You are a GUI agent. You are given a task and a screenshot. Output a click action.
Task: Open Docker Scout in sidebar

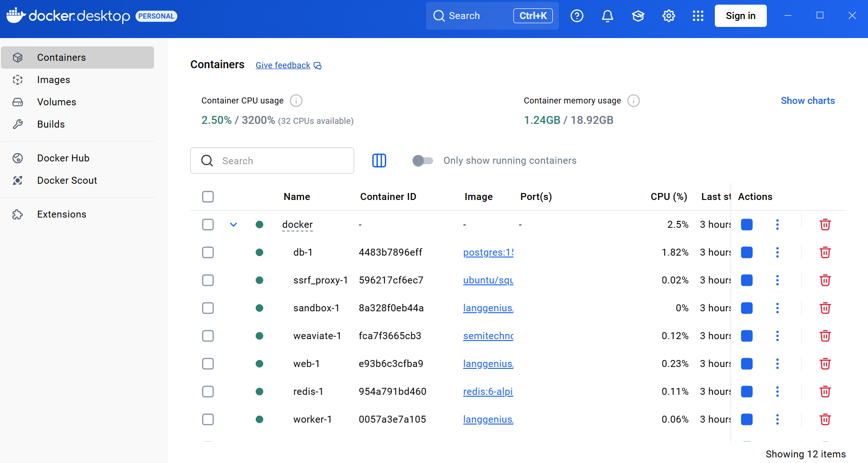(x=78, y=180)
